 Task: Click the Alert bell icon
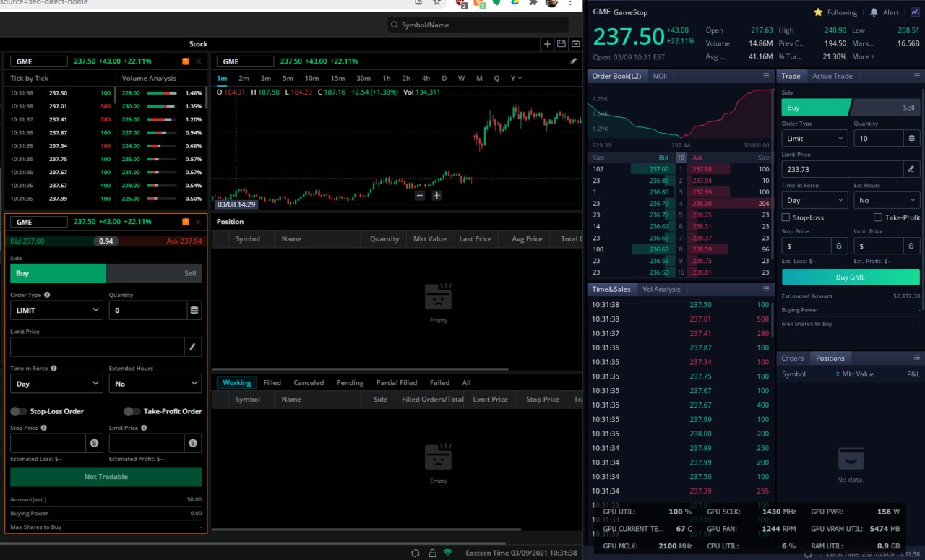[874, 12]
